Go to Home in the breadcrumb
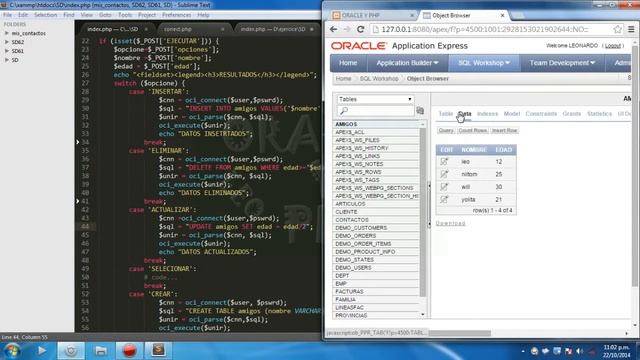 pyautogui.click(x=343, y=78)
